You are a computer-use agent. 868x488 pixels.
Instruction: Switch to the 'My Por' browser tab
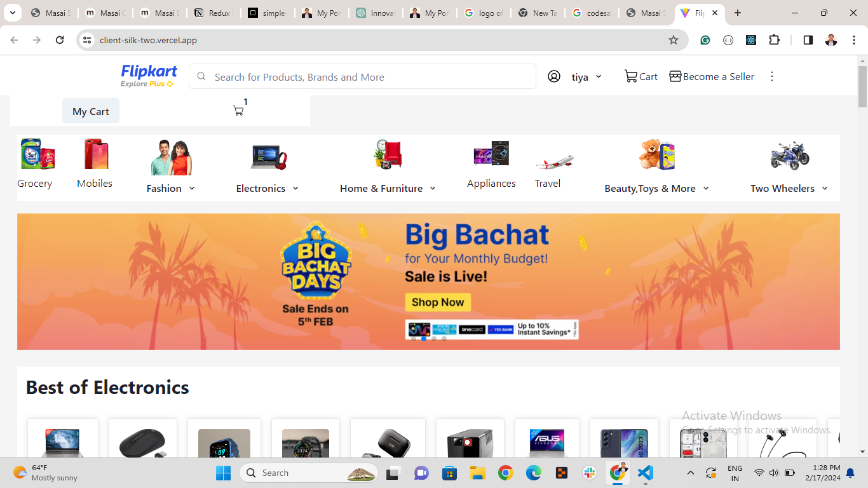pyautogui.click(x=322, y=13)
